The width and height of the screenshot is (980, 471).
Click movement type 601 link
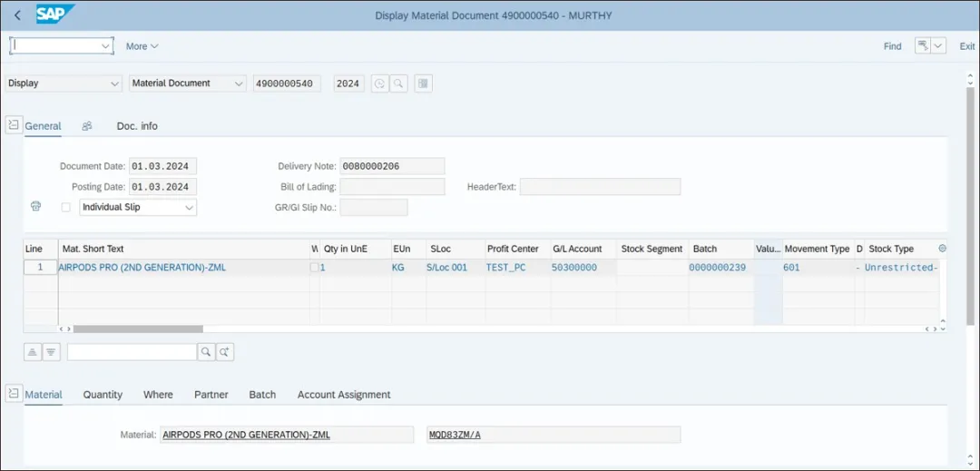coord(791,268)
